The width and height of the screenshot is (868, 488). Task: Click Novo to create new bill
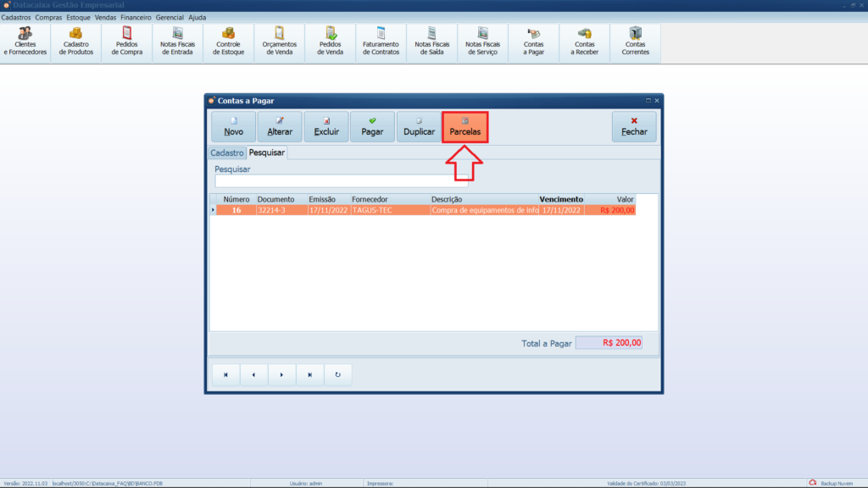233,127
